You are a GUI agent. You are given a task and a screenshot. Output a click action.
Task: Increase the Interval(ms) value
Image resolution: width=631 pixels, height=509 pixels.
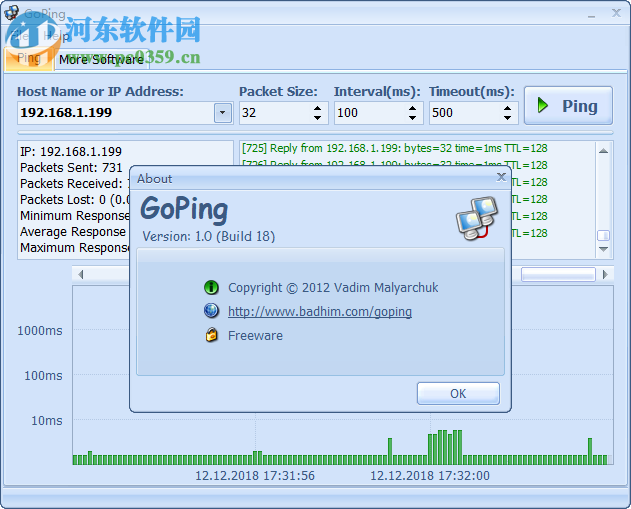(412, 108)
